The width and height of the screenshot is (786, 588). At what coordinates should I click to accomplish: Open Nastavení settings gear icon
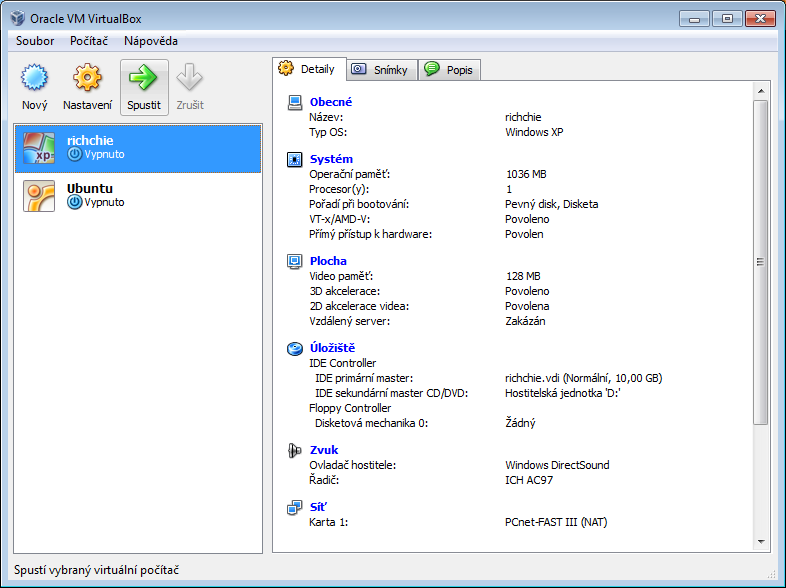(x=87, y=77)
